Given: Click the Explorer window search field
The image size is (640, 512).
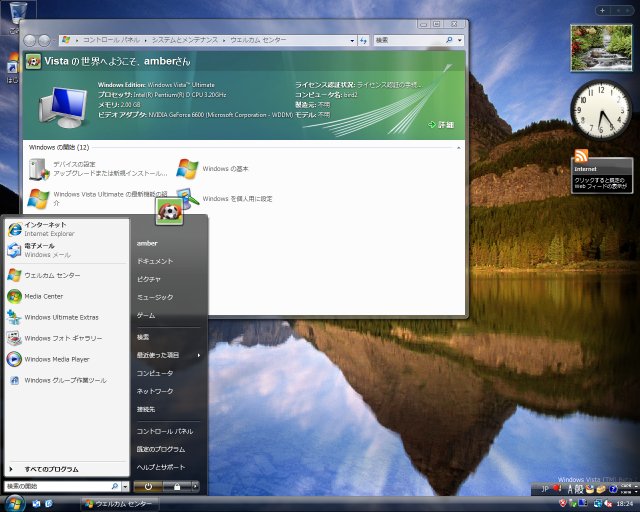Looking at the screenshot, I should pyautogui.click(x=410, y=40).
